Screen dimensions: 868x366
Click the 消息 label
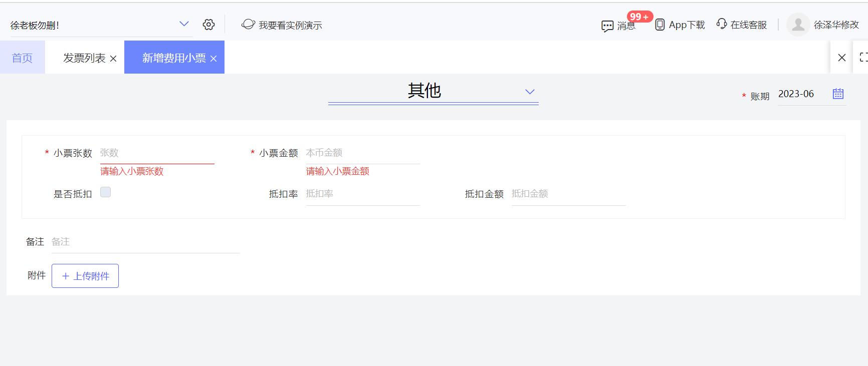[x=626, y=26]
